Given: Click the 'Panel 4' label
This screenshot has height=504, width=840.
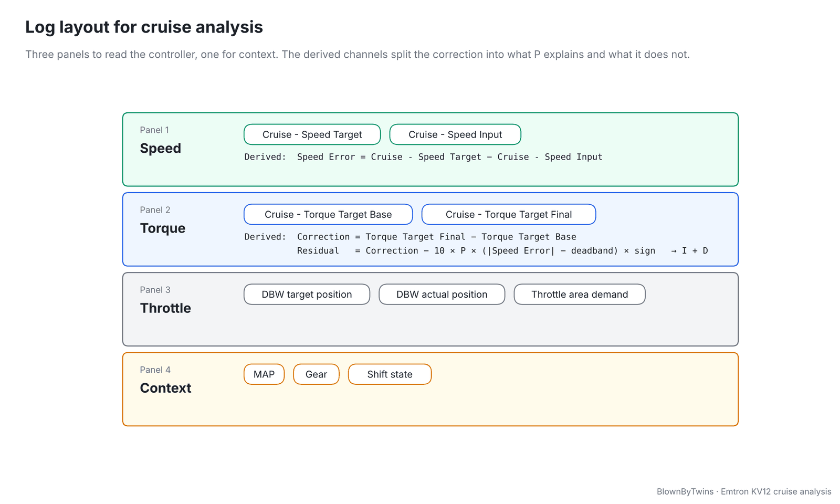Looking at the screenshot, I should point(155,370).
